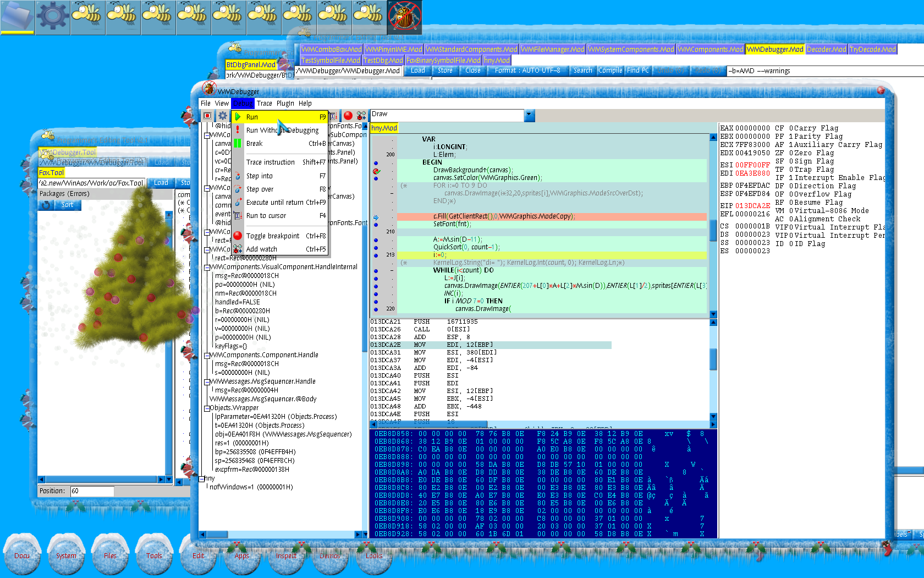Toggle breakpoint dot beside BEGIN line
The width and height of the screenshot is (924, 578).
coord(376,163)
